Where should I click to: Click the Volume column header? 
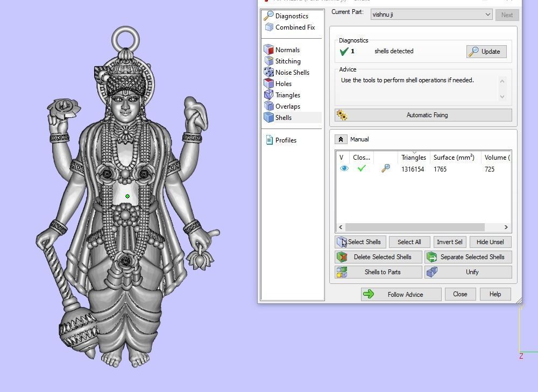coord(496,158)
